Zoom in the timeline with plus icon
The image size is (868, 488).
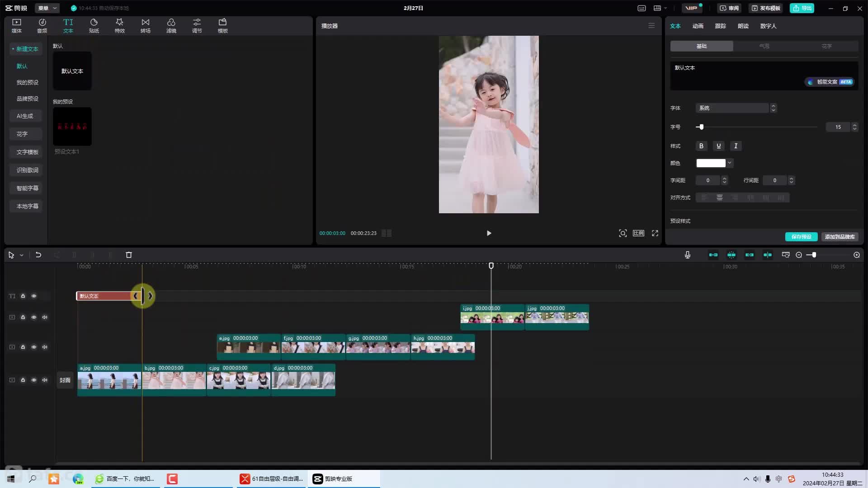pyautogui.click(x=857, y=255)
